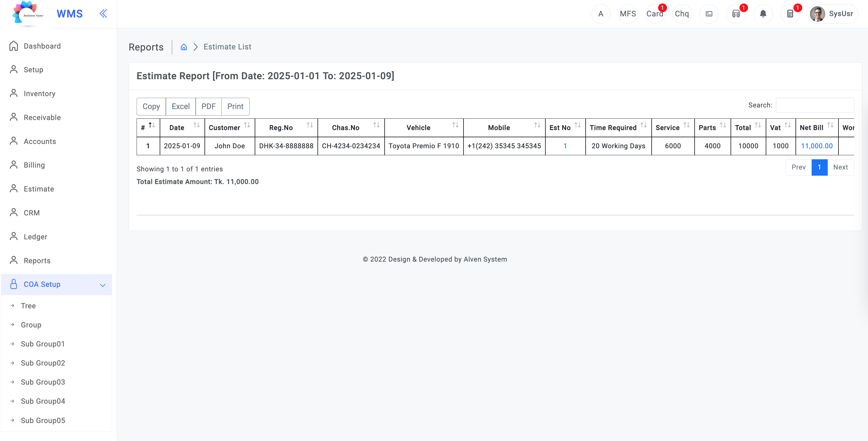Image resolution: width=868 pixels, height=441 pixels.
Task: Collapse the COA Setup chevron
Action: (x=103, y=285)
